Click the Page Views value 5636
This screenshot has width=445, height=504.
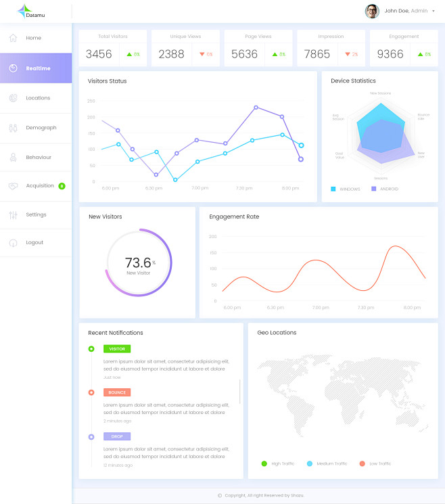point(244,54)
